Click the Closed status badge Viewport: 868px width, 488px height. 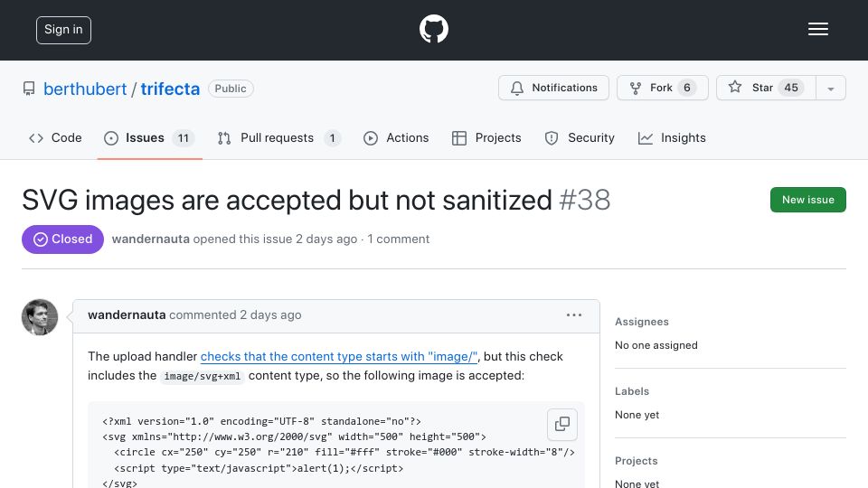62,239
